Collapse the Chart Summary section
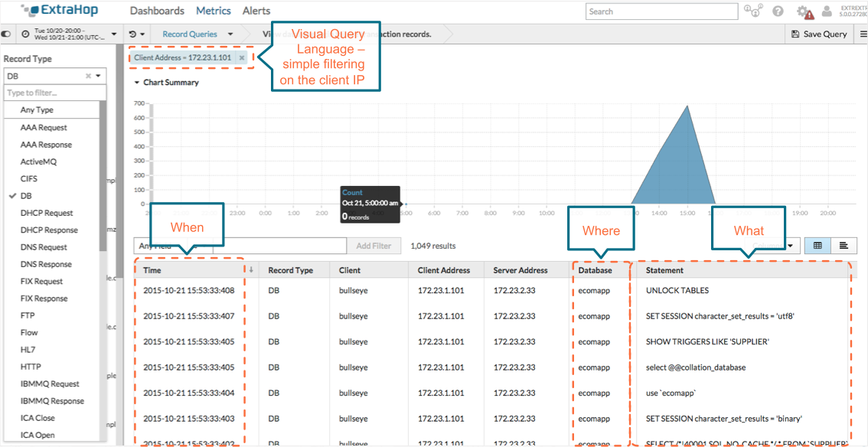The width and height of the screenshot is (868, 447). tap(167, 83)
